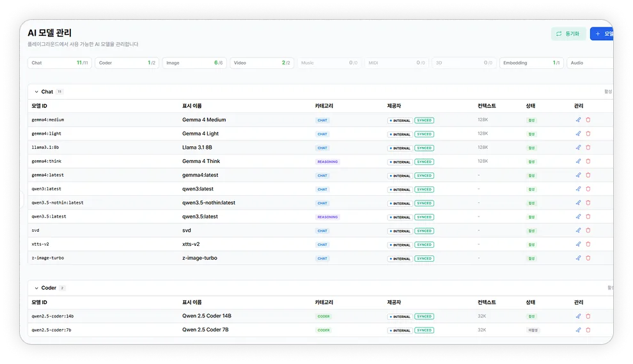Click the 컨텍스트 header in Chat table
This screenshot has width=633, height=364.
[487, 106]
